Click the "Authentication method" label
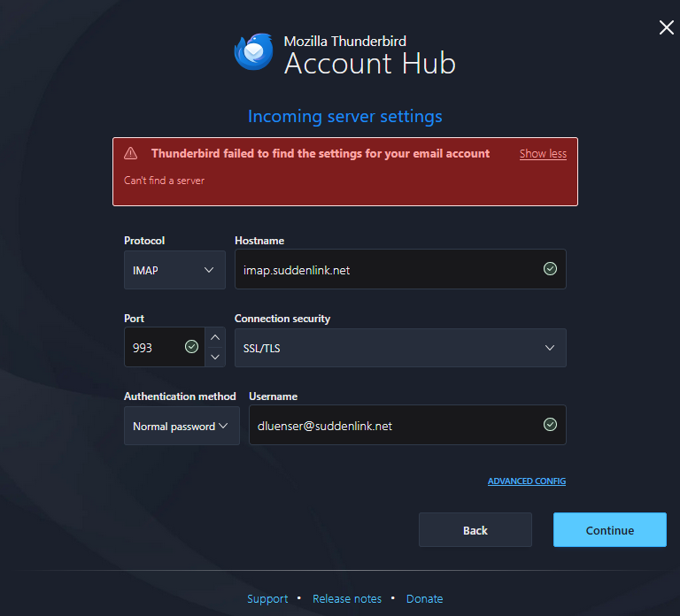The height and width of the screenshot is (616, 680). pos(180,397)
